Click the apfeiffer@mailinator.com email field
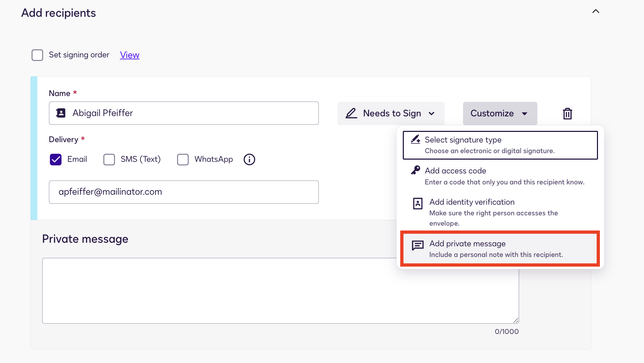 click(184, 192)
